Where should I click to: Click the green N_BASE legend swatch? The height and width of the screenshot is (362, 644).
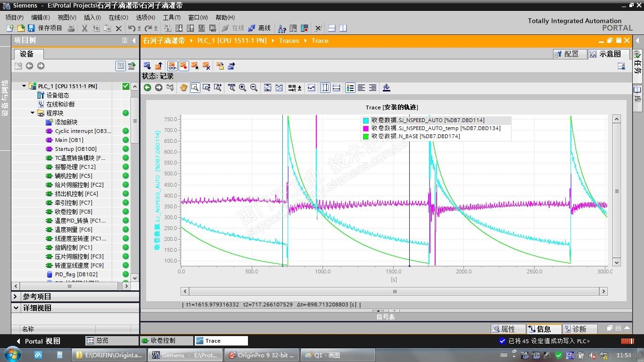click(x=365, y=136)
